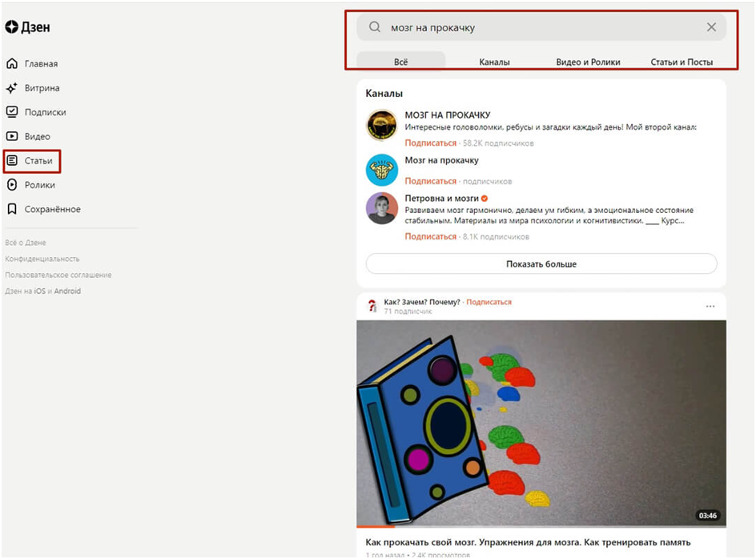Switch to Статьи и Посты tab
This screenshot has height=559, width=756.
(x=682, y=62)
